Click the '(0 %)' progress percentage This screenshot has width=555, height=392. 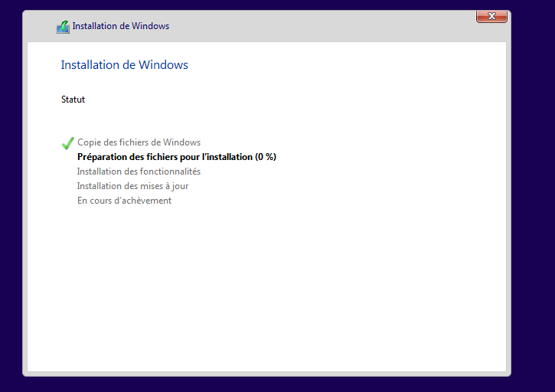[x=266, y=157]
